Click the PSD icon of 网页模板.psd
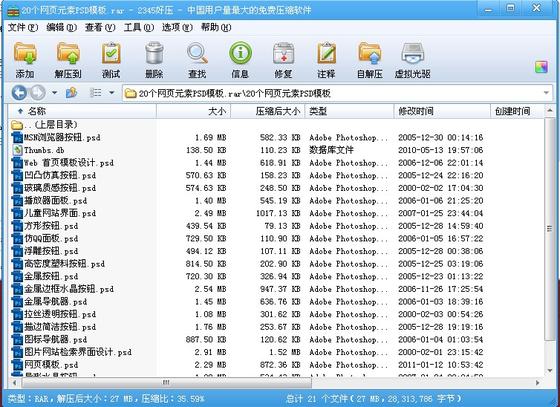 [x=17, y=365]
